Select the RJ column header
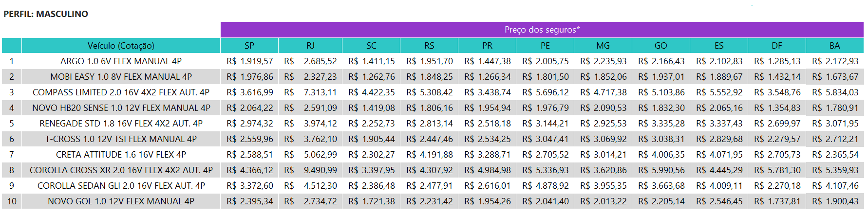The height and width of the screenshot is (215, 868). tap(310, 46)
